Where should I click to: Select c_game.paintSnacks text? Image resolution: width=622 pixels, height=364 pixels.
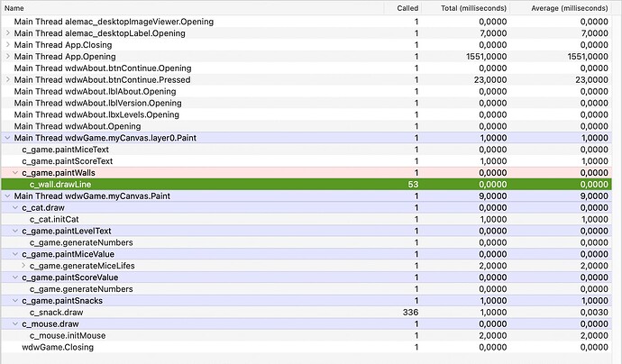62,301
